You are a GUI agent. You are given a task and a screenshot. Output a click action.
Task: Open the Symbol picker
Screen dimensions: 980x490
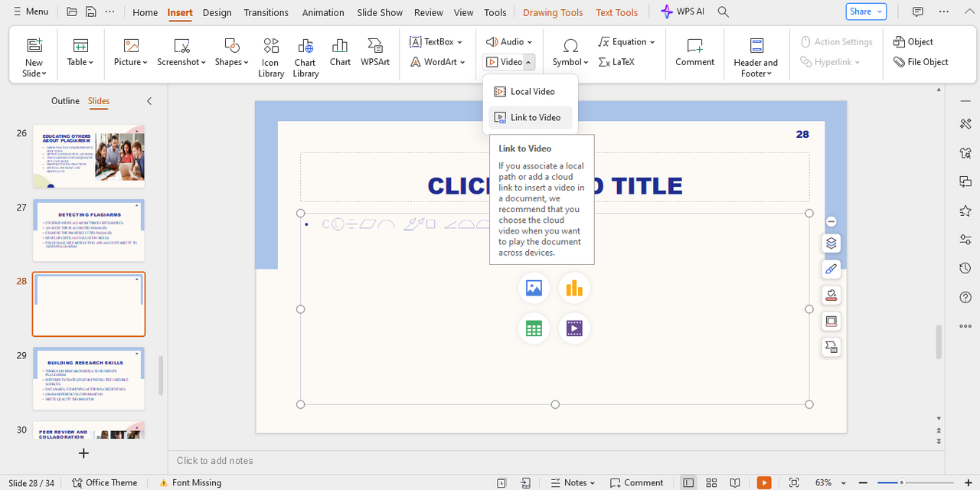[x=570, y=52]
